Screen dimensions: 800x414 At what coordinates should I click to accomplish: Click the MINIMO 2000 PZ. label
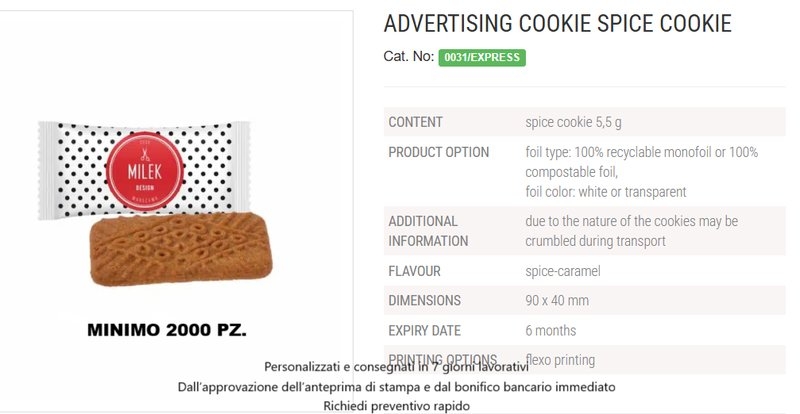167,329
